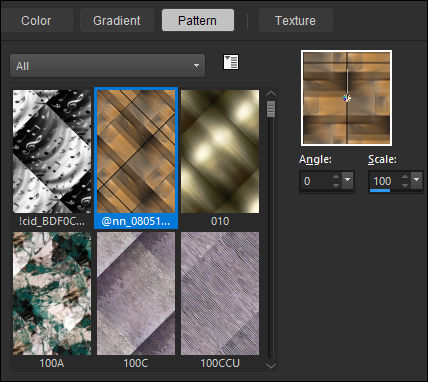Click the @nn_08051... pattern name label
Viewport: 428px width, 382px height.
(136, 221)
